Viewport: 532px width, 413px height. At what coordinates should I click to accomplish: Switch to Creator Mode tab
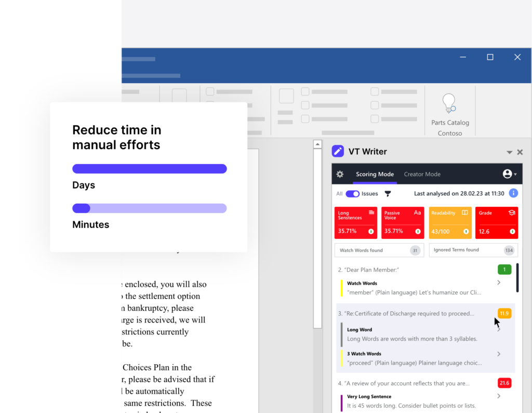[422, 174]
